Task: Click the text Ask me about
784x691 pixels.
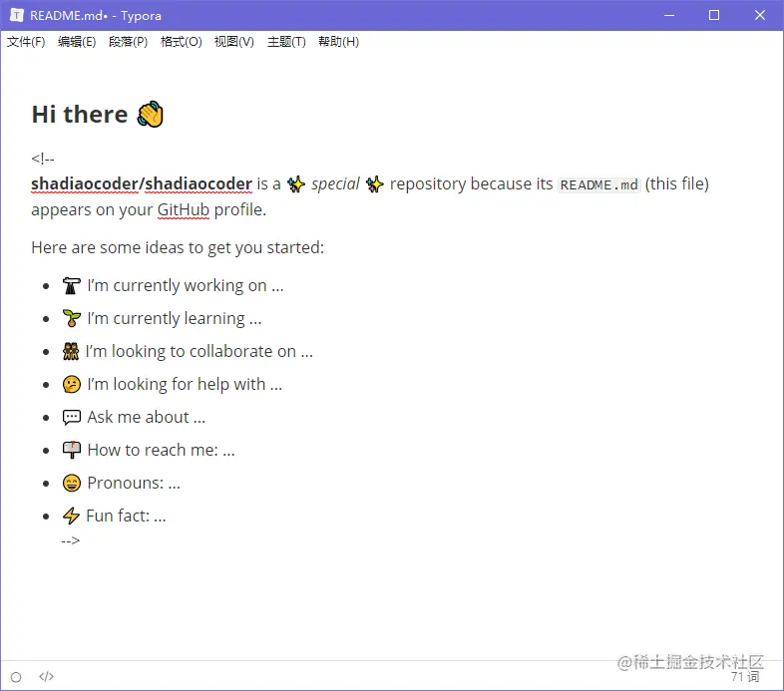Action: 146,417
